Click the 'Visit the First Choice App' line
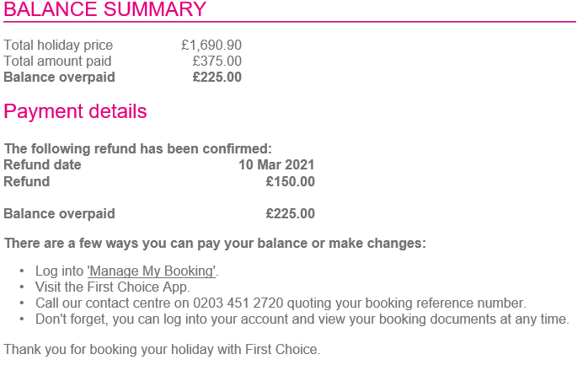 point(113,287)
